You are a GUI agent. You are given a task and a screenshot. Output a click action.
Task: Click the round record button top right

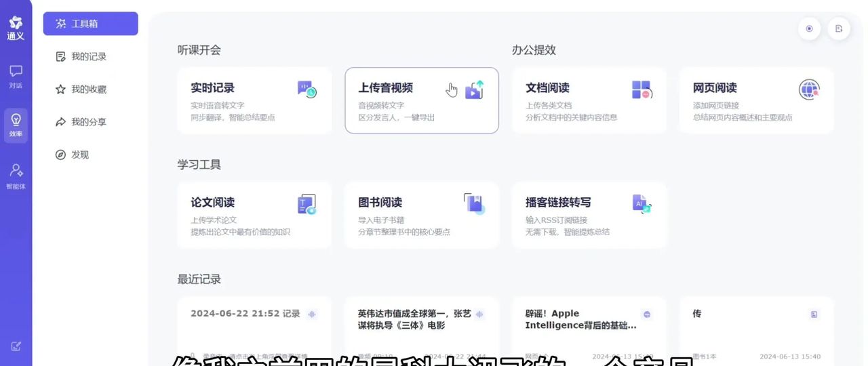809,28
